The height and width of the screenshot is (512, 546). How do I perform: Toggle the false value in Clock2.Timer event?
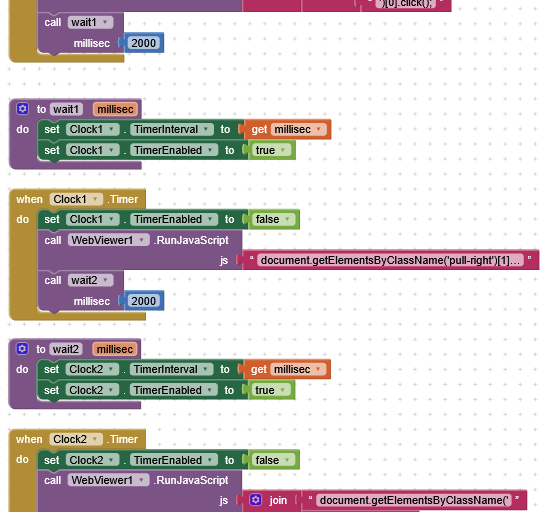pos(273,460)
